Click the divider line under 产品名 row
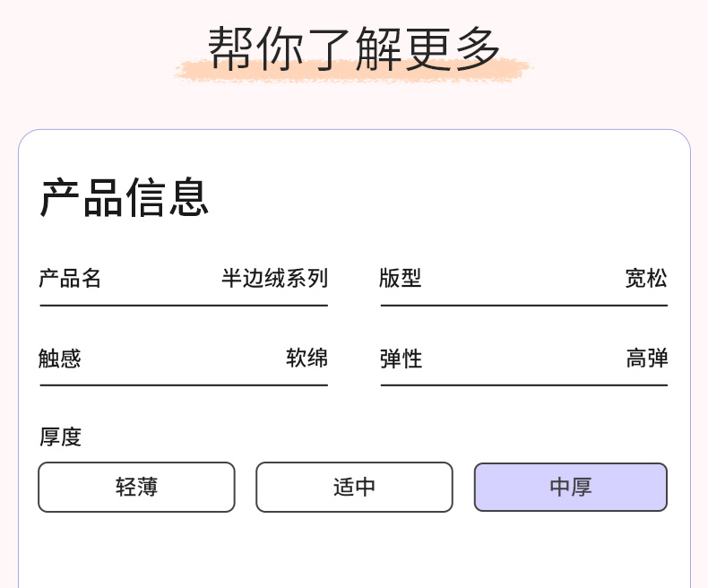Viewport: 708px width, 588px height. pyautogui.click(x=184, y=306)
